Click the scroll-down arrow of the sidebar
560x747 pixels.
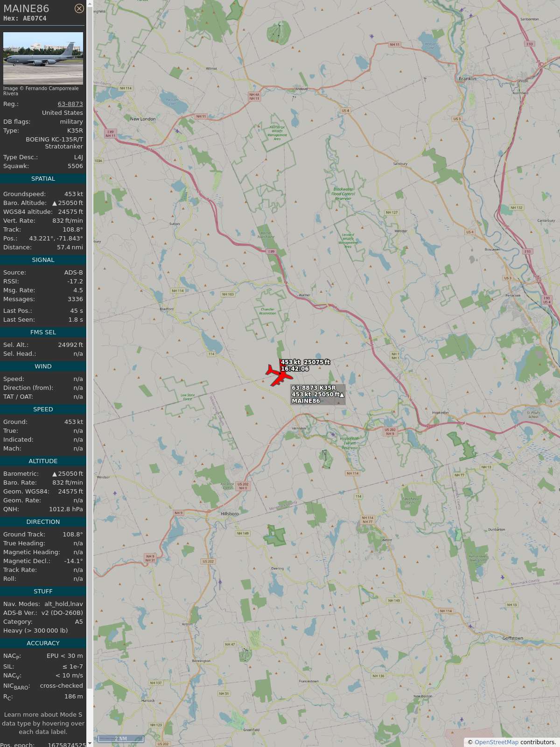pyautogui.click(x=90, y=744)
